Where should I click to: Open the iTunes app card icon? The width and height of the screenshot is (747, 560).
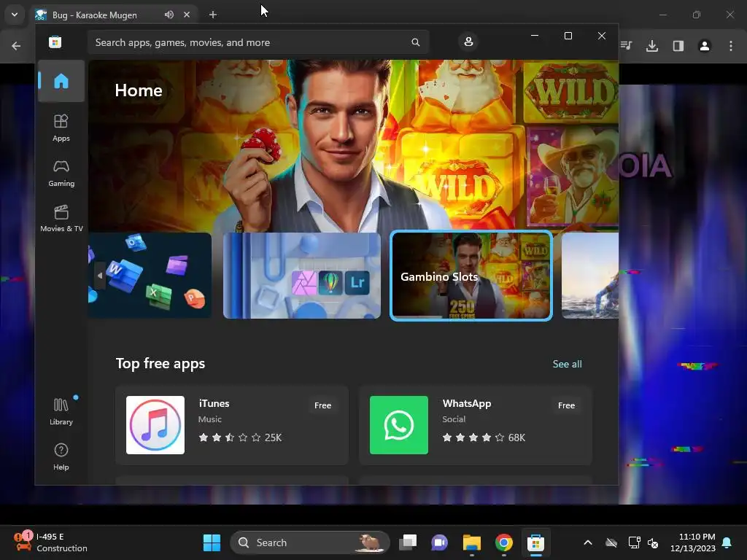point(155,425)
